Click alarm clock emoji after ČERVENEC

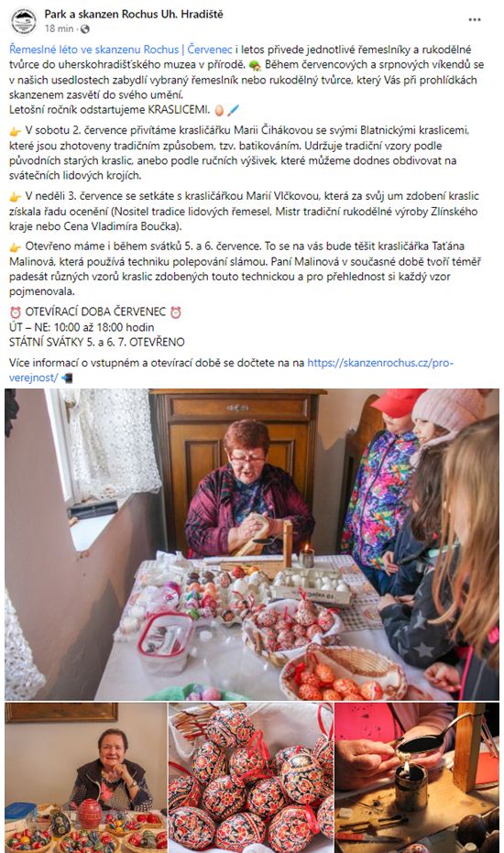coord(175,312)
